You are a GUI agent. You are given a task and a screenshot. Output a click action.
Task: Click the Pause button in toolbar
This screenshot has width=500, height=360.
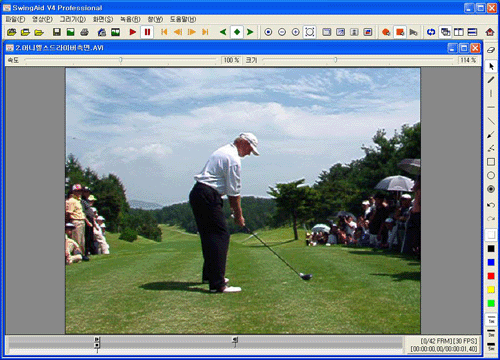coord(147,32)
